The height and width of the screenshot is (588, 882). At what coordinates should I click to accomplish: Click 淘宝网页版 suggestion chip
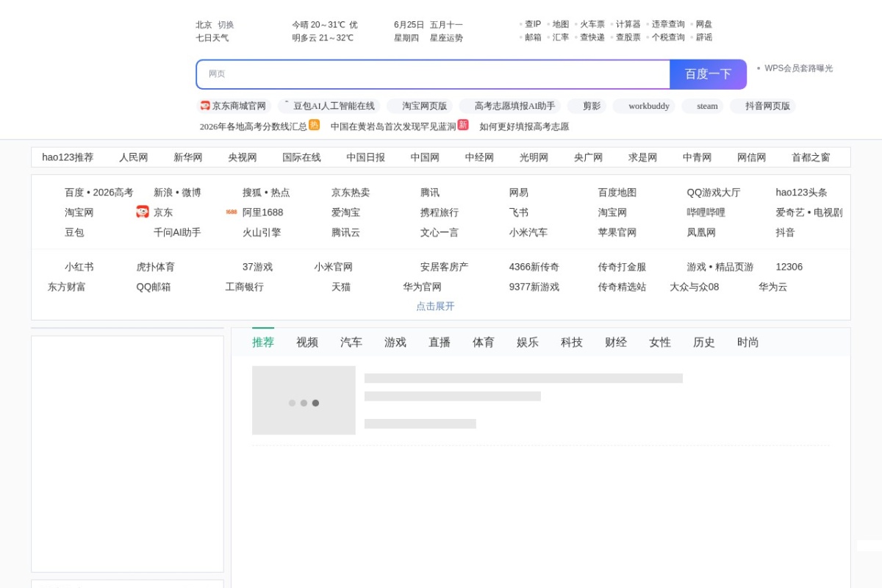coord(420,106)
